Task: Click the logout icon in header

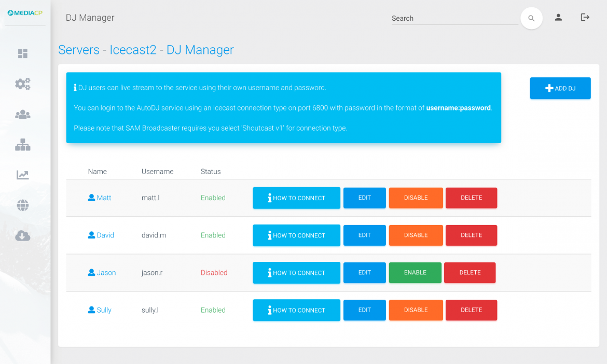Action: click(585, 18)
